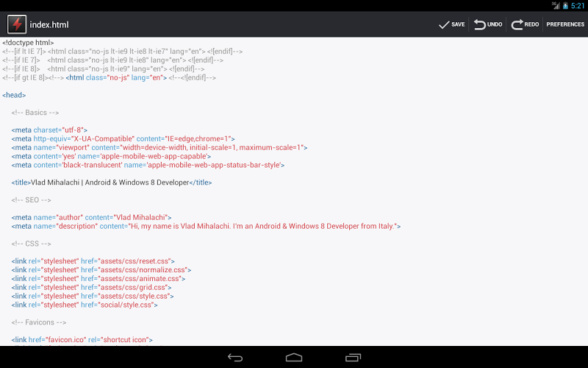Screen dimensions: 588x368
Task: Tap the 5:21 clock in status bar
Action: [578, 6]
